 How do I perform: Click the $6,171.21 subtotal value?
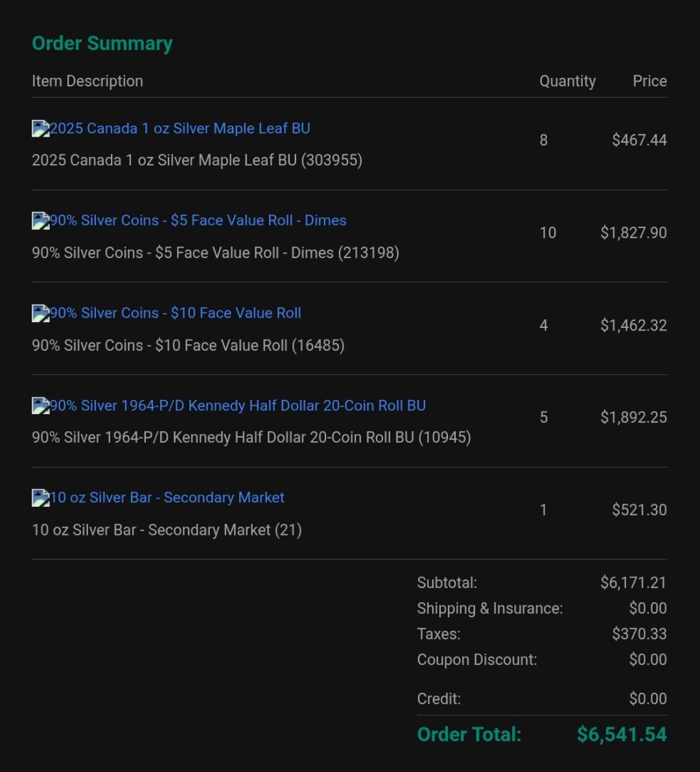[x=633, y=583]
